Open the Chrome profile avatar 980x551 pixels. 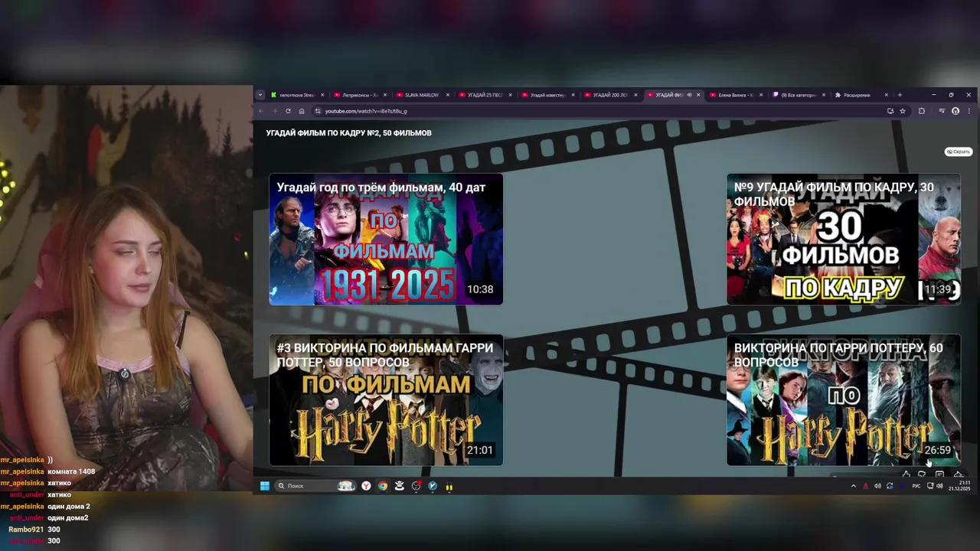click(x=955, y=111)
